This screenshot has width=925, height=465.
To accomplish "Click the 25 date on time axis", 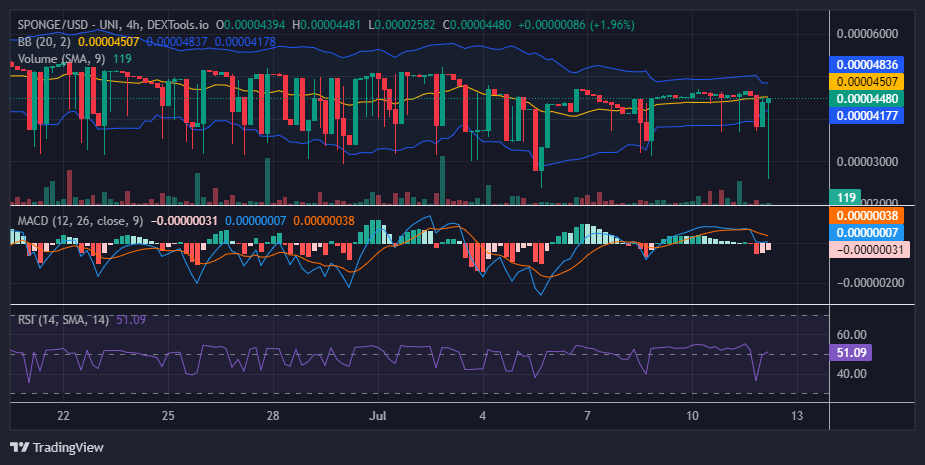I will (168, 415).
